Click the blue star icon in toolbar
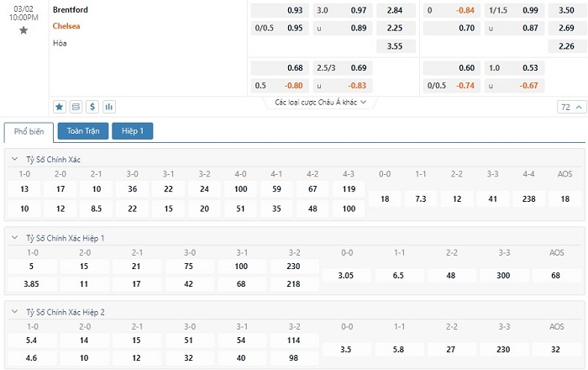588x370 pixels. (60, 107)
